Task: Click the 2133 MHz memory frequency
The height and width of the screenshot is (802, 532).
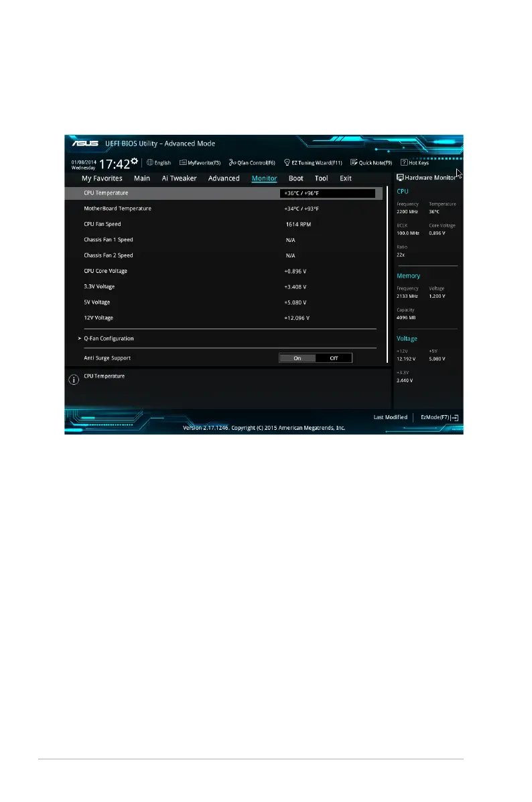Action: [x=407, y=296]
